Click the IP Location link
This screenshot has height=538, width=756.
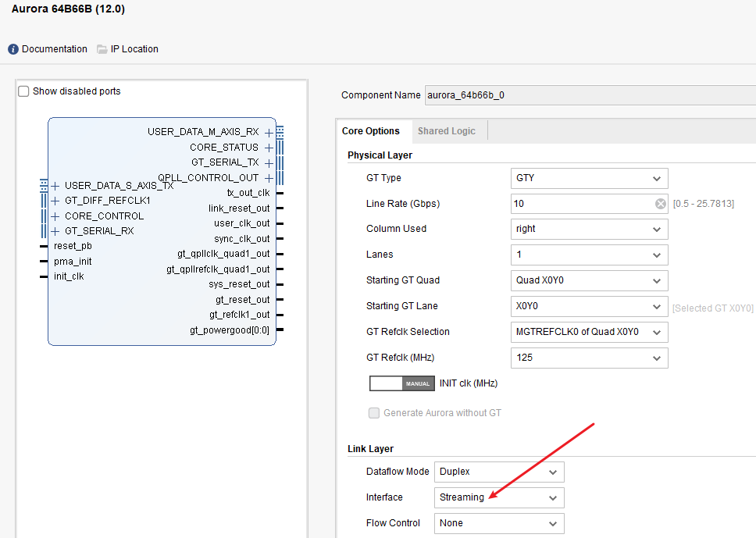coord(134,49)
